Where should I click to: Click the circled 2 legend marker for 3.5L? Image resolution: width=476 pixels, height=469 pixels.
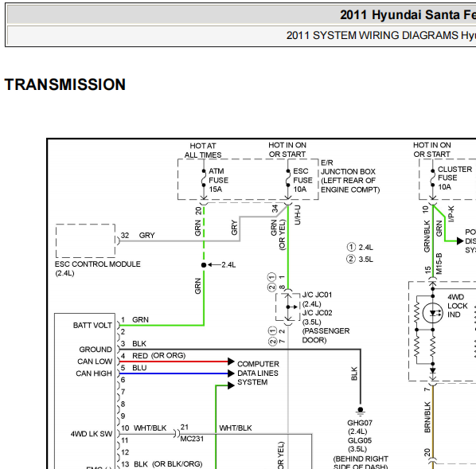point(351,259)
